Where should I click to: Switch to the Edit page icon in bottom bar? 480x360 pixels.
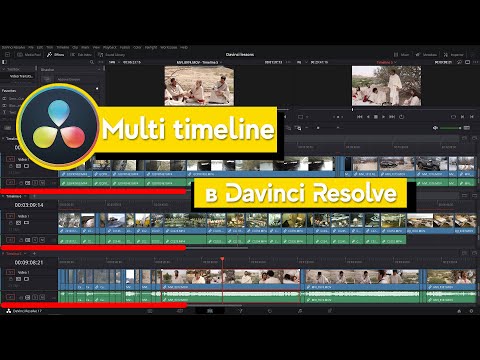210,311
